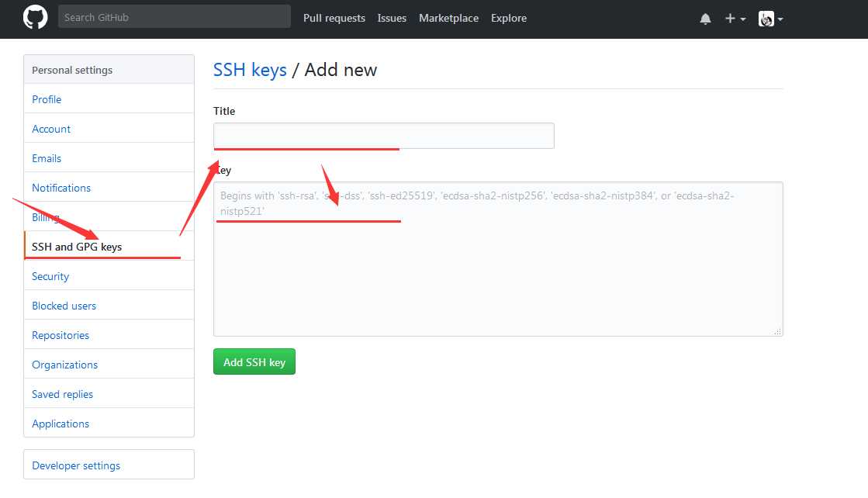Screen dimensions: 868x498
Task: Open Developer settings
Action: pos(109,465)
